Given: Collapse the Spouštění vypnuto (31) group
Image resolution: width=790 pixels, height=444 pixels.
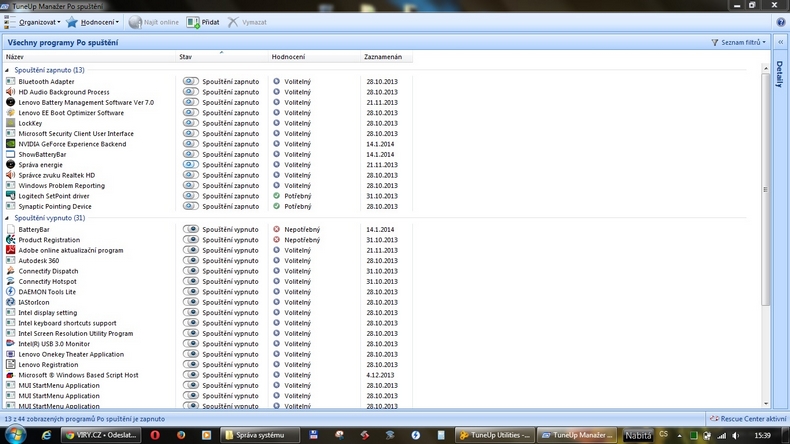Looking at the screenshot, I should [x=9, y=218].
